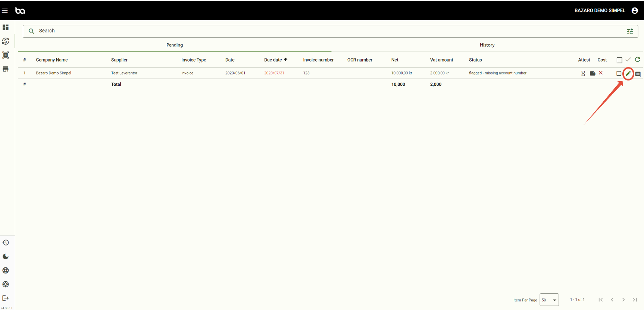Open the user account icon
Screen dimensions: 644x310
pyautogui.click(x=635, y=10)
